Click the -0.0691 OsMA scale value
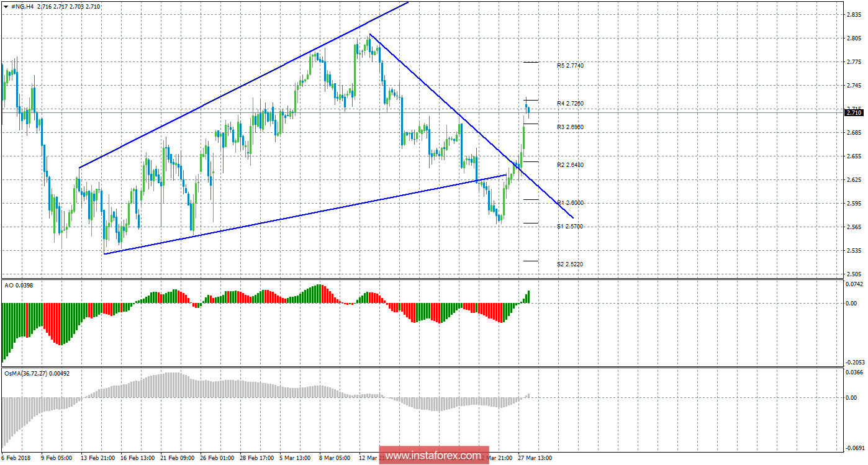 click(x=854, y=448)
